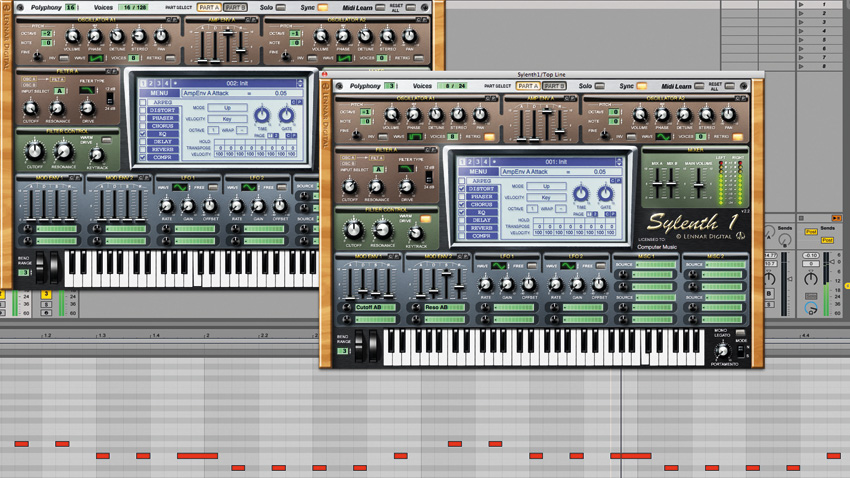
Task: Check the DELAY effect in front window
Action: [x=462, y=221]
